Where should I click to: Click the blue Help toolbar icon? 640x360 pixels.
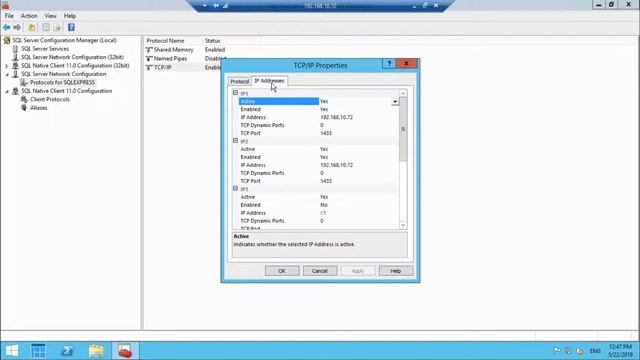[x=71, y=27]
